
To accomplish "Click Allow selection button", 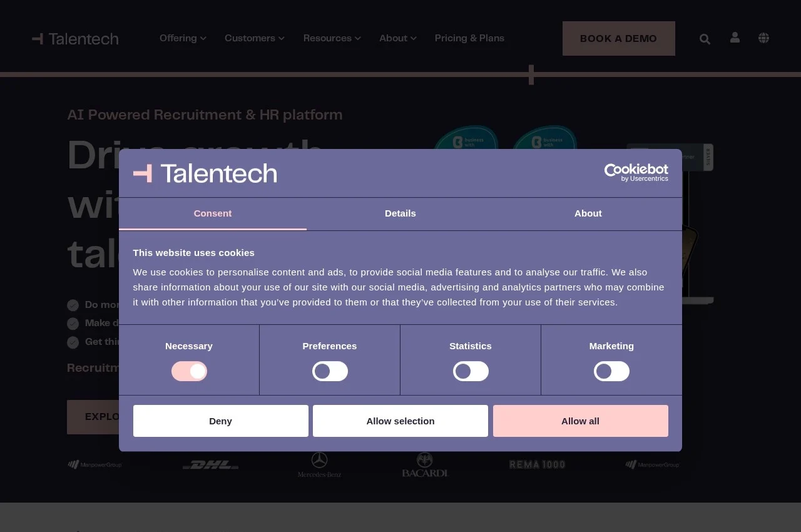I will [x=400, y=421].
